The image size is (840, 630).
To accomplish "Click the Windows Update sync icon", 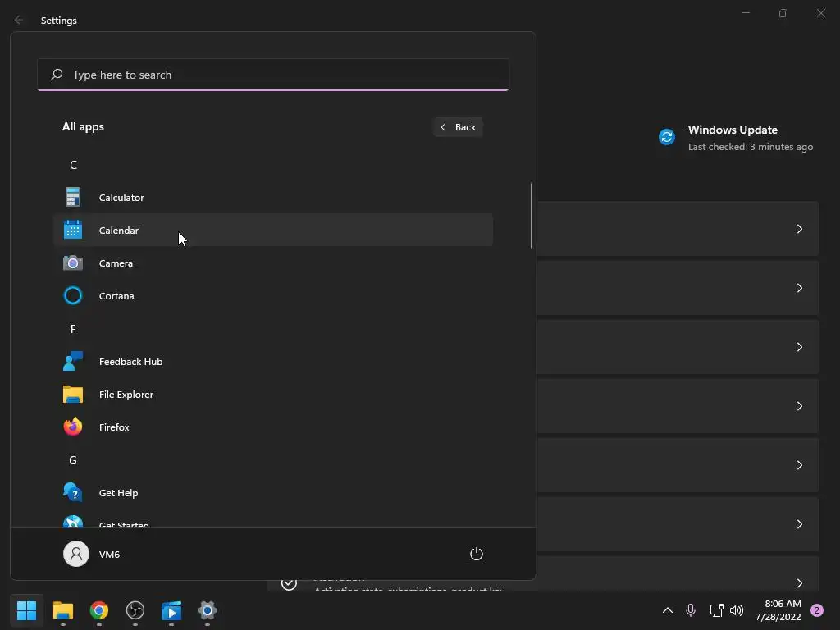I will tap(667, 137).
